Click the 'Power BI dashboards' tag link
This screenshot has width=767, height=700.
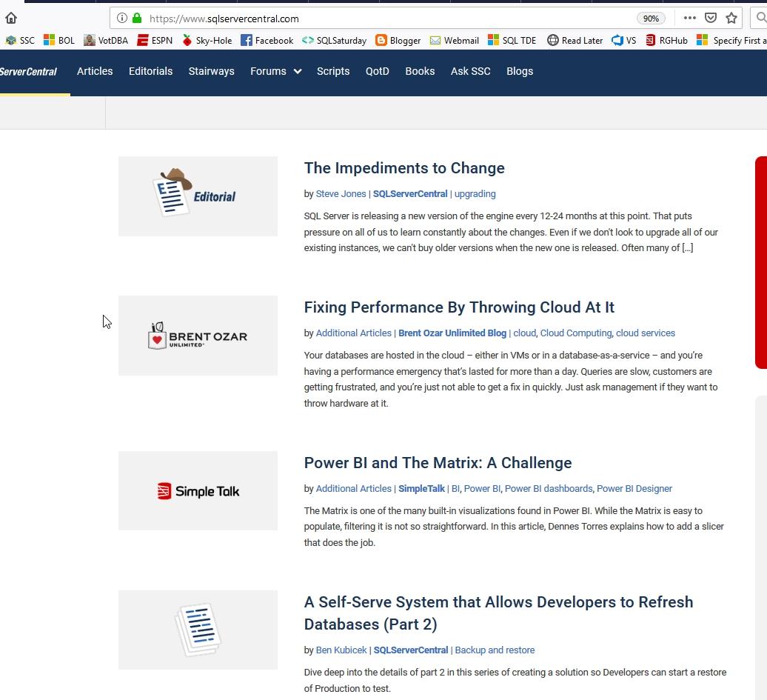coord(549,489)
